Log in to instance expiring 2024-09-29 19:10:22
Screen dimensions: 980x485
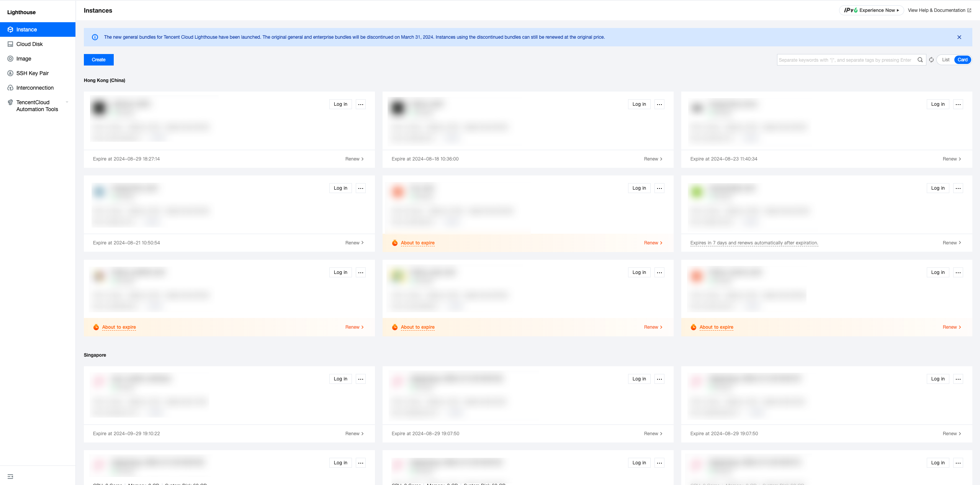point(340,379)
